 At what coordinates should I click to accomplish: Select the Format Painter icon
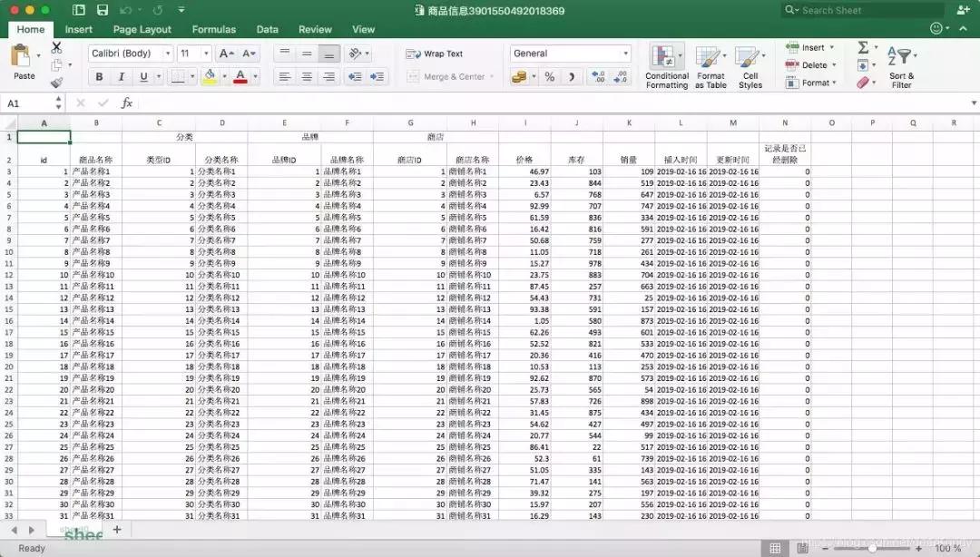(56, 83)
